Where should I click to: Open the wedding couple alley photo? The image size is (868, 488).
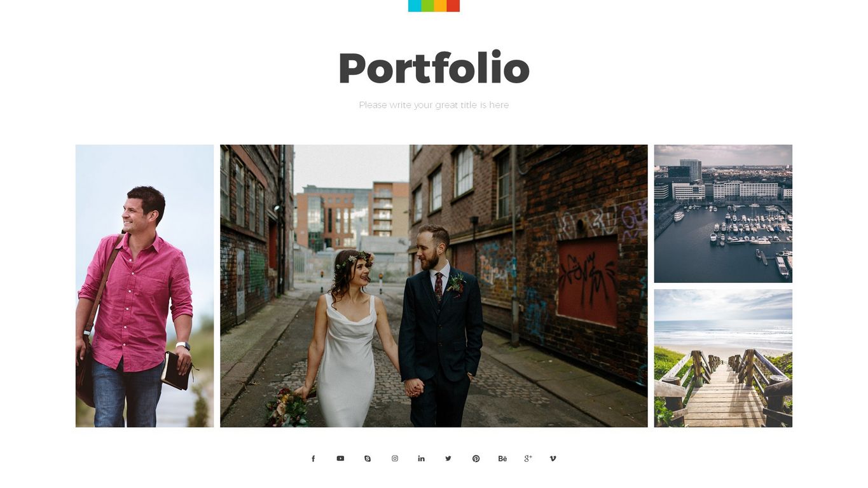pyautogui.click(x=434, y=286)
